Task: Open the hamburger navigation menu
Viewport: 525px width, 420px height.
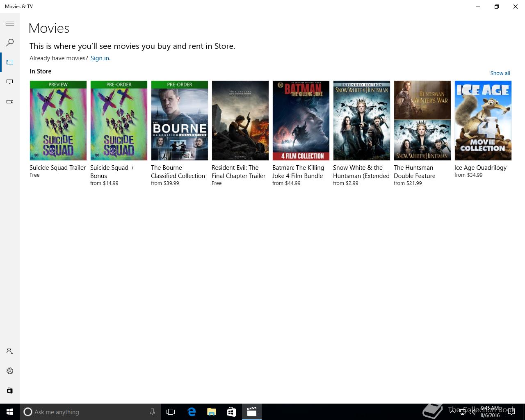Action: pyautogui.click(x=10, y=23)
